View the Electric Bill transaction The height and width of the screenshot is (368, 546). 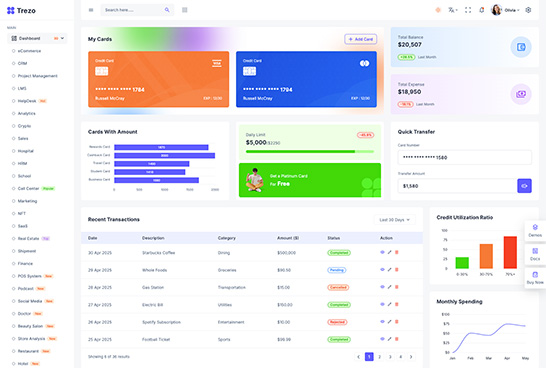point(382,304)
